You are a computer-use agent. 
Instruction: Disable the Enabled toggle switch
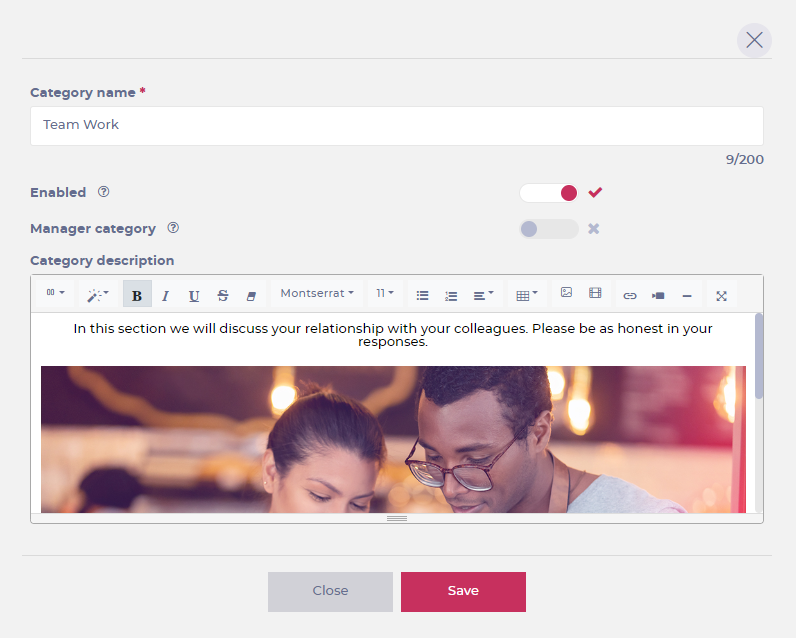coord(549,193)
